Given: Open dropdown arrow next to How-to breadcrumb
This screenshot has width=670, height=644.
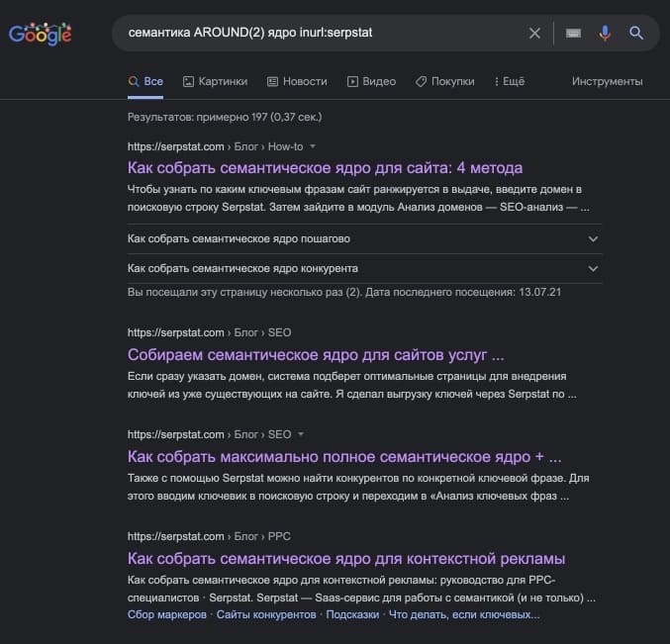Looking at the screenshot, I should coord(313,146).
